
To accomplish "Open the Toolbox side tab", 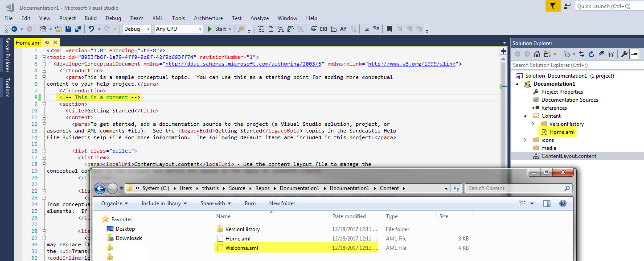I will coord(7,87).
